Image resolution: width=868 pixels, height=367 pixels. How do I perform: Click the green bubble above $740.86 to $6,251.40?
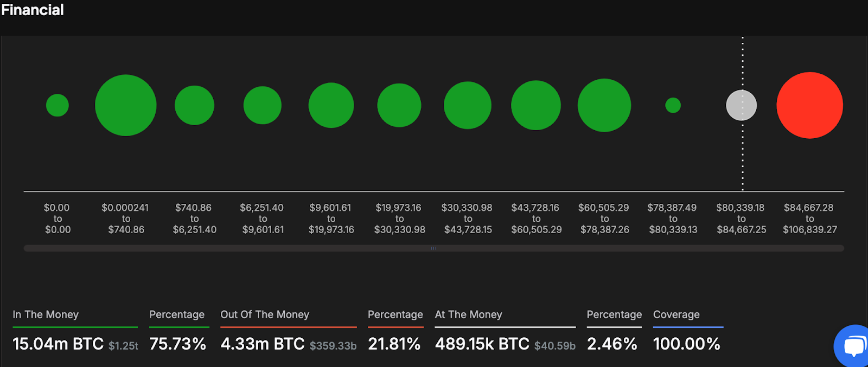click(194, 105)
